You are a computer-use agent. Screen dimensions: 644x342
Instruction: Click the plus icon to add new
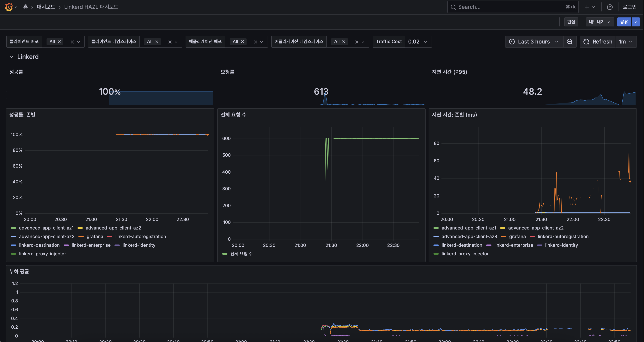587,7
